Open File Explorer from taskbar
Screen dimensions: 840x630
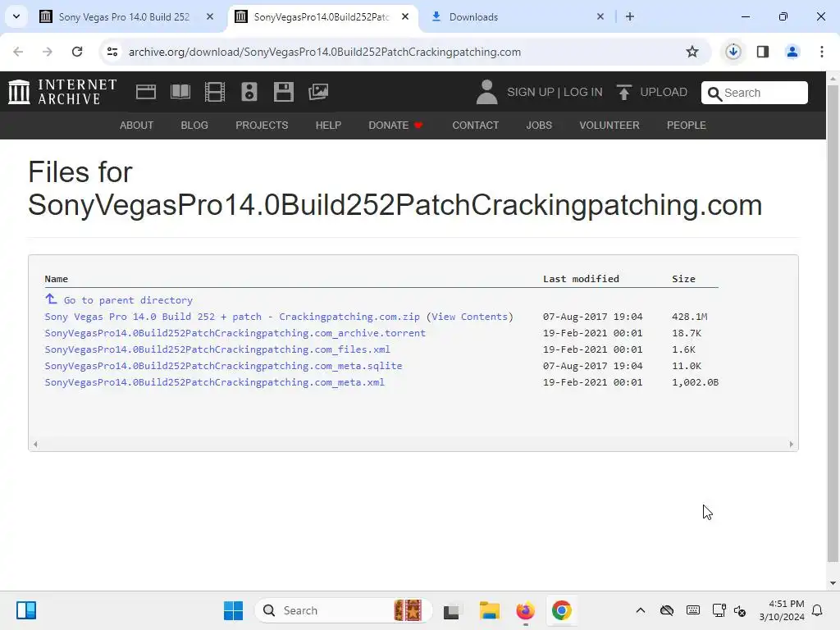coord(489,610)
